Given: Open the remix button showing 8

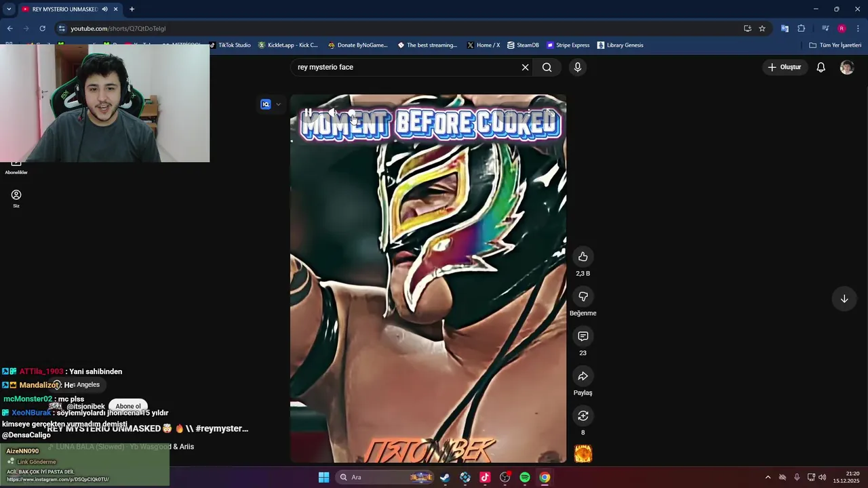Looking at the screenshot, I should (x=583, y=415).
